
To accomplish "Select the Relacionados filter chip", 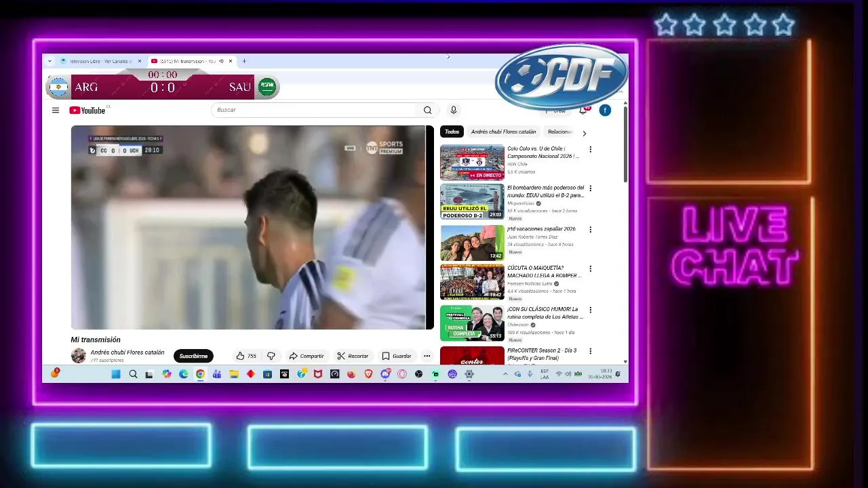I will (559, 131).
